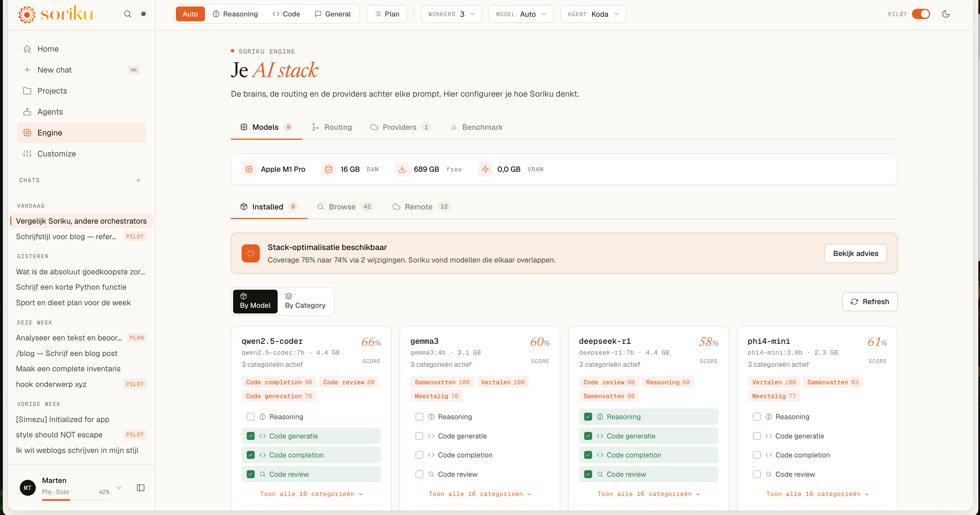Expand the Marten account menu chevron
The width and height of the screenshot is (980, 515).
click(119, 488)
